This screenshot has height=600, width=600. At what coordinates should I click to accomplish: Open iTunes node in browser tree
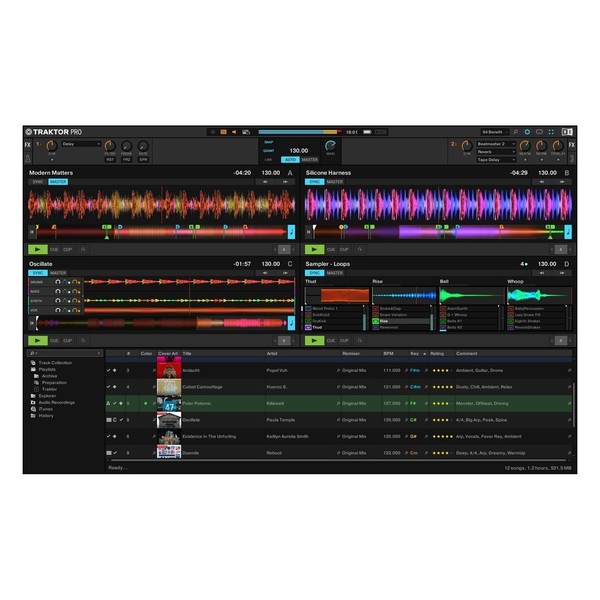pos(46,409)
